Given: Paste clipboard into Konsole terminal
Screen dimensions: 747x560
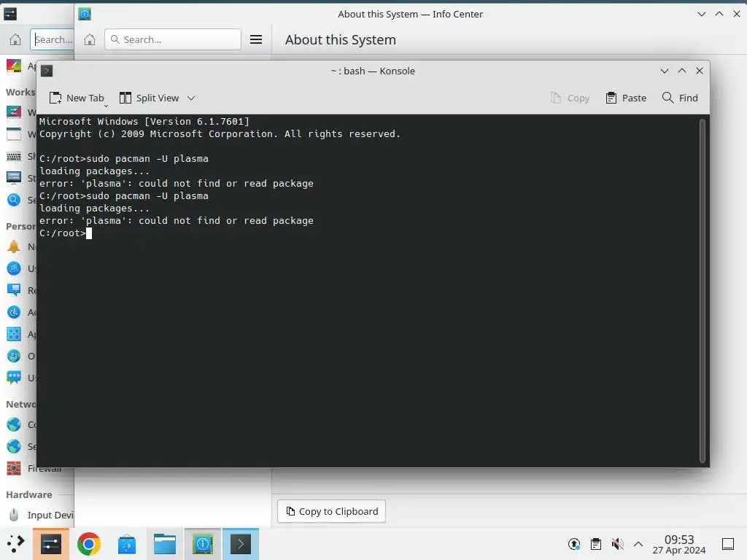Looking at the screenshot, I should click(626, 98).
